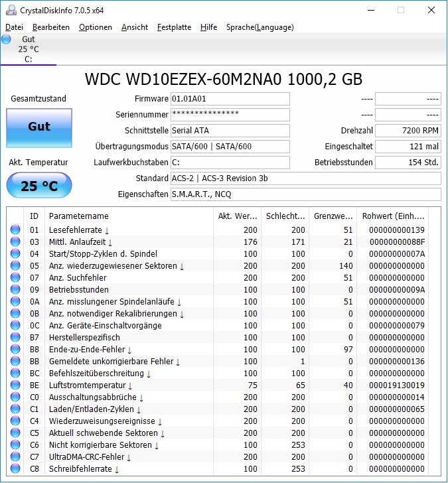This screenshot has height=483, width=448.
Task: Click status orb of Lesefehlerrate row
Action: point(15,230)
